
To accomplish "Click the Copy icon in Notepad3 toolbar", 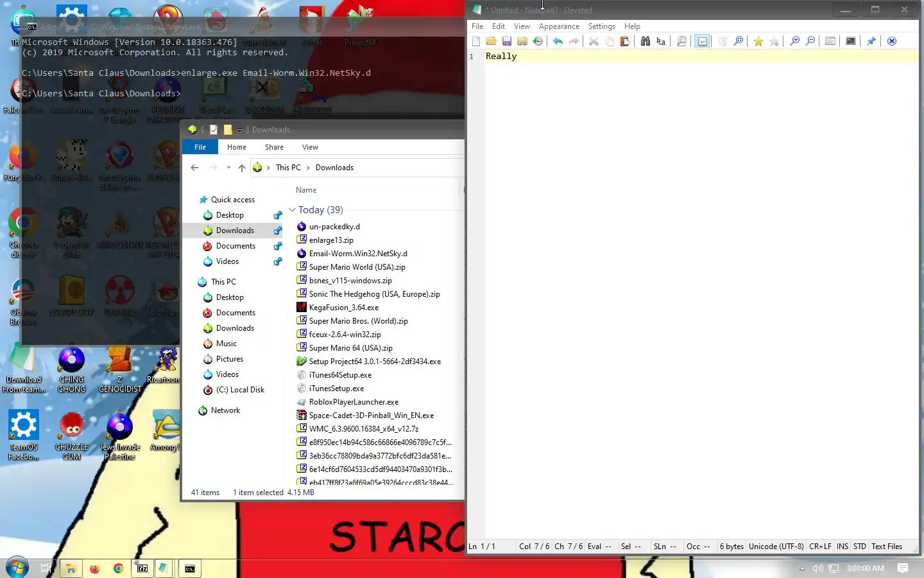I will pos(609,41).
